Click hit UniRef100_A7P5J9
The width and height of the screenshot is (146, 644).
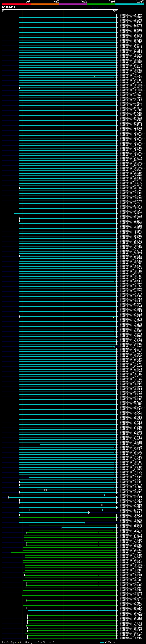click(131, 27)
